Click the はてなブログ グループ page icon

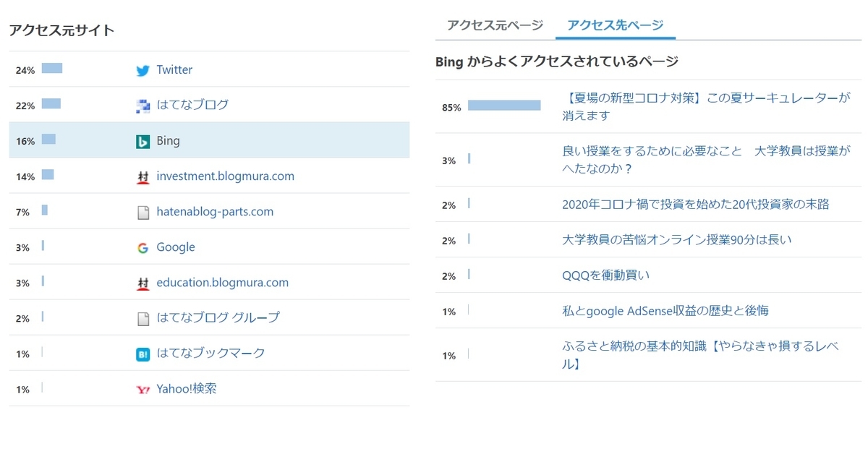142,318
